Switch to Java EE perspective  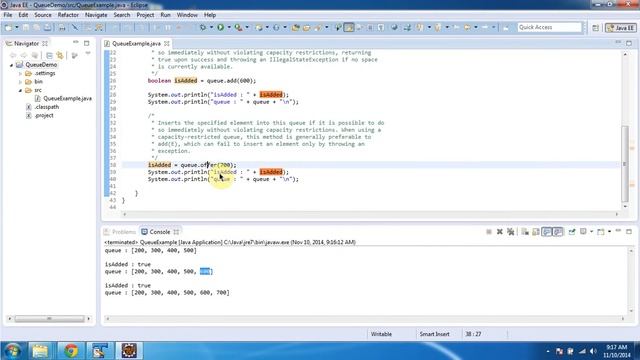(621, 28)
